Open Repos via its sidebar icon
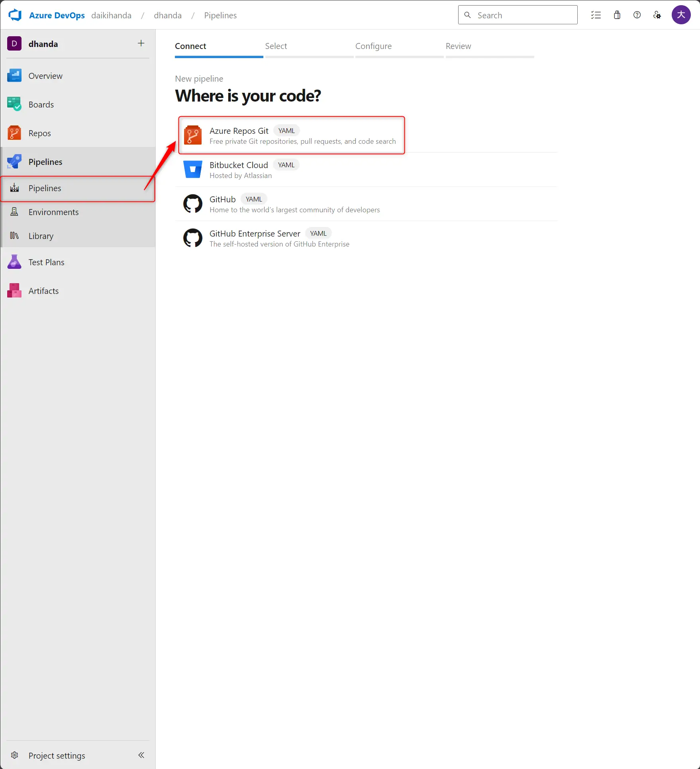Image resolution: width=700 pixels, height=769 pixels. pyautogui.click(x=14, y=133)
